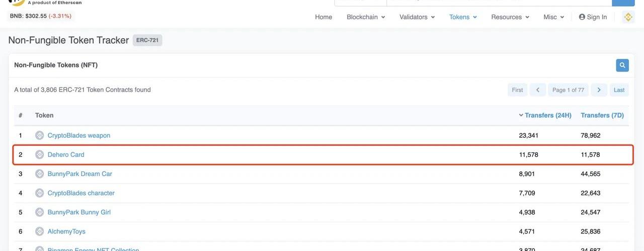
Task: Click the 25,836 seven-day transfers value
Action: tap(591, 231)
